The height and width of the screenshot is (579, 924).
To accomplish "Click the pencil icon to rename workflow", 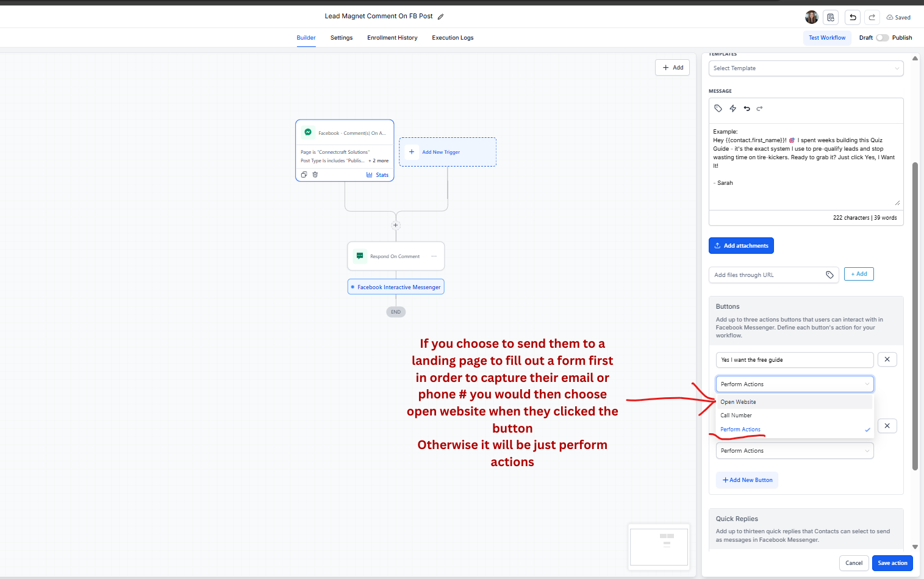I will click(x=440, y=16).
